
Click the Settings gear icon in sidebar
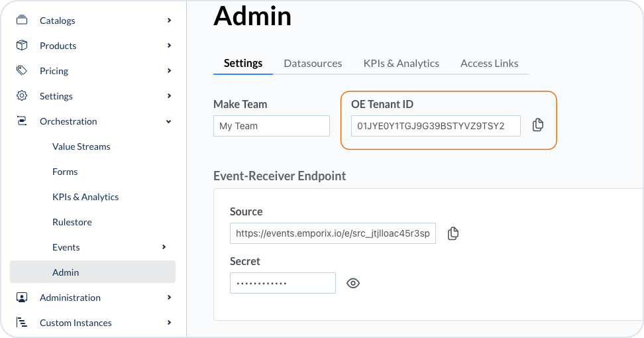[x=22, y=96]
